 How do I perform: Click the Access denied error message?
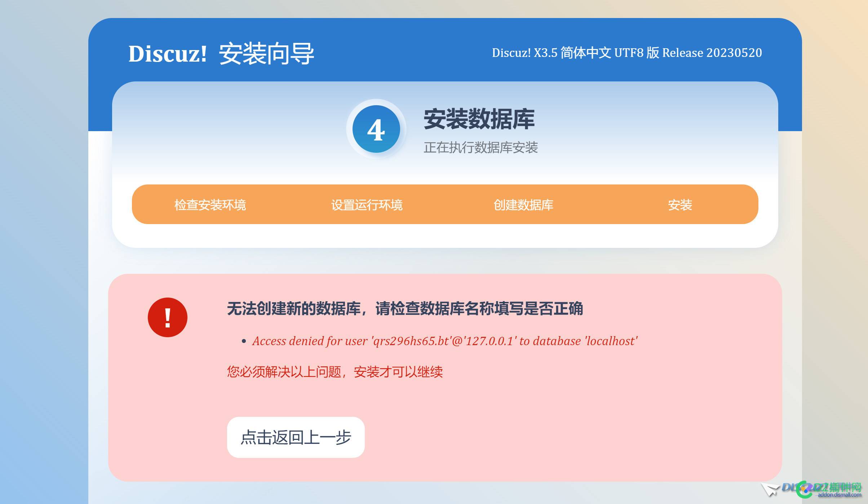[x=445, y=341]
